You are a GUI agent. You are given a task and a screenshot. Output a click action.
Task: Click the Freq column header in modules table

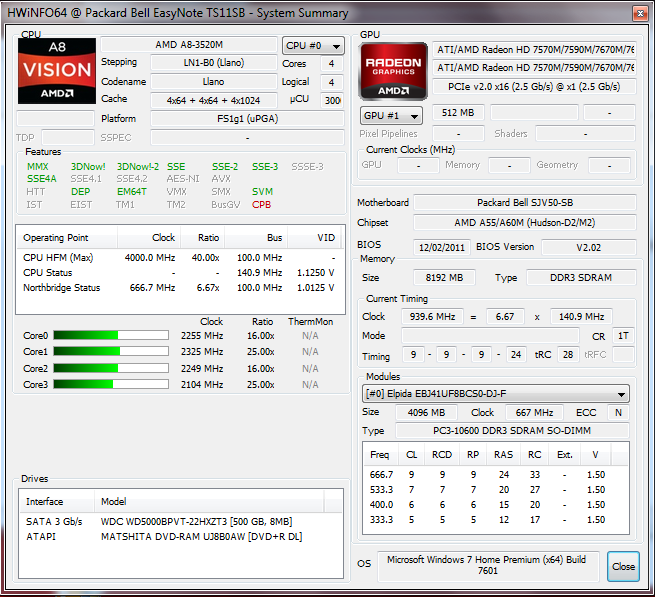(380, 455)
